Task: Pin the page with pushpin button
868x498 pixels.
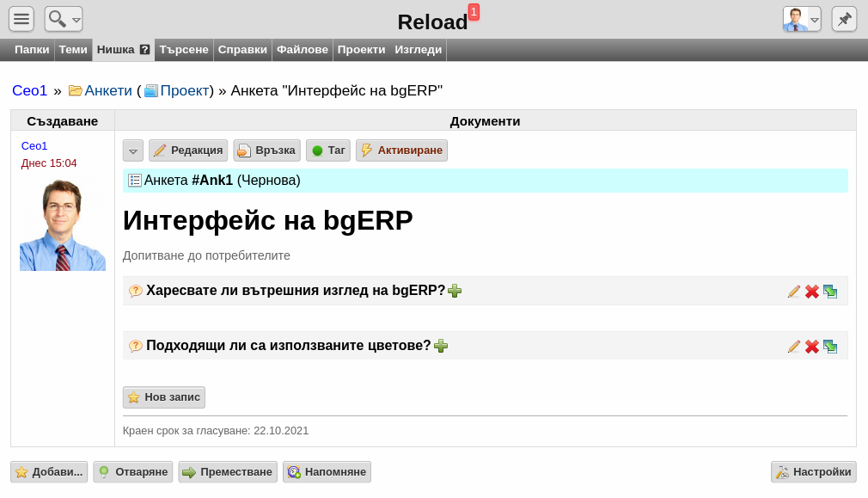Action: tap(844, 20)
